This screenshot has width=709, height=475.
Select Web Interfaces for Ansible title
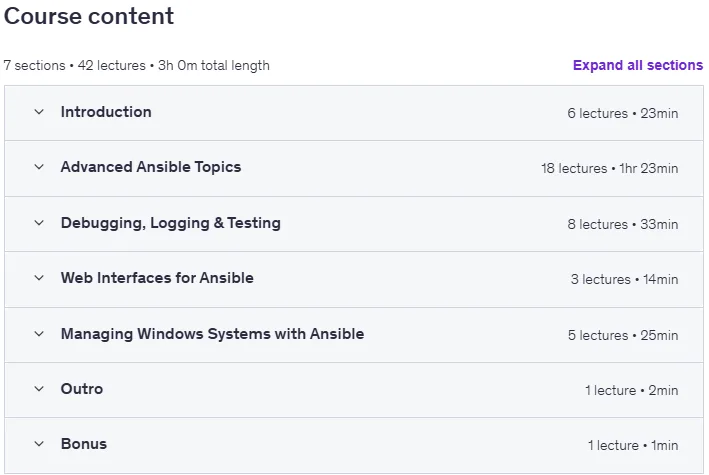pyautogui.click(x=157, y=278)
